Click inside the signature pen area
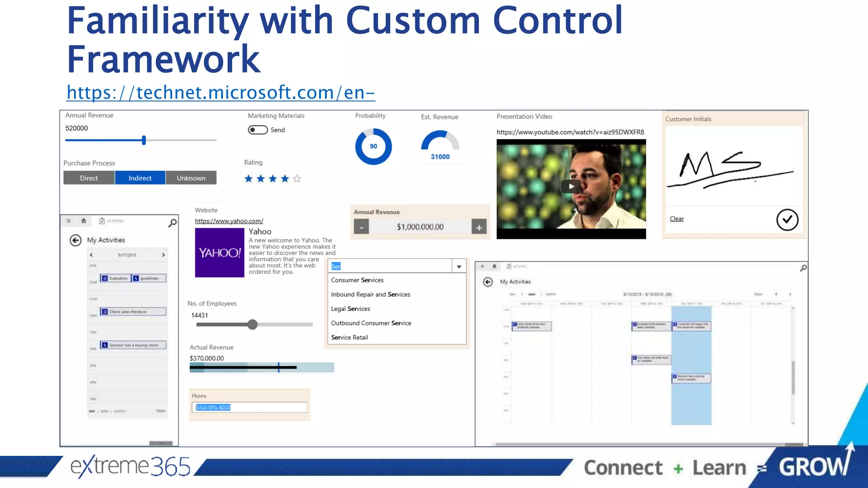Image resolution: width=868 pixels, height=488 pixels. coord(734,166)
